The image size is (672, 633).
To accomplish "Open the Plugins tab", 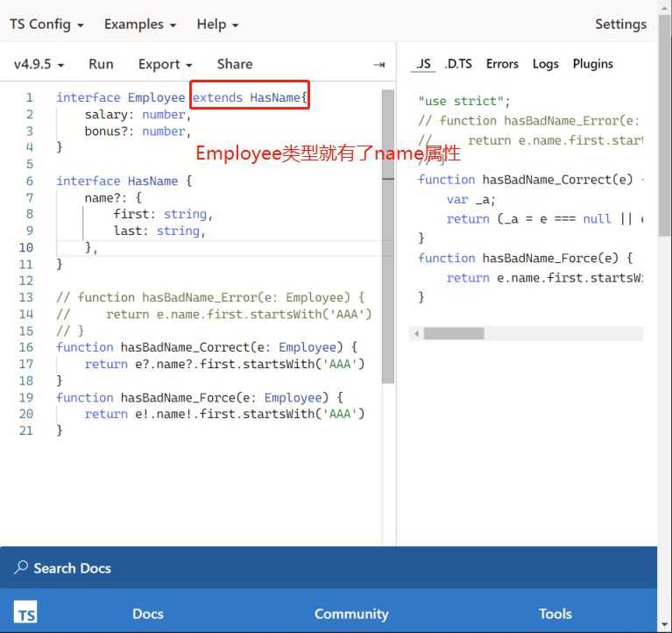I will 593,64.
